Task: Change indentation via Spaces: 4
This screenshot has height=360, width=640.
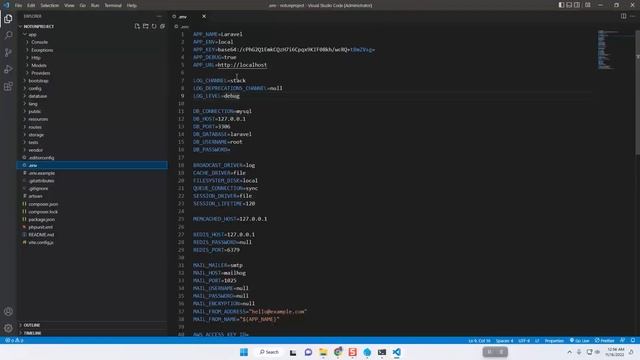Action: (504, 340)
